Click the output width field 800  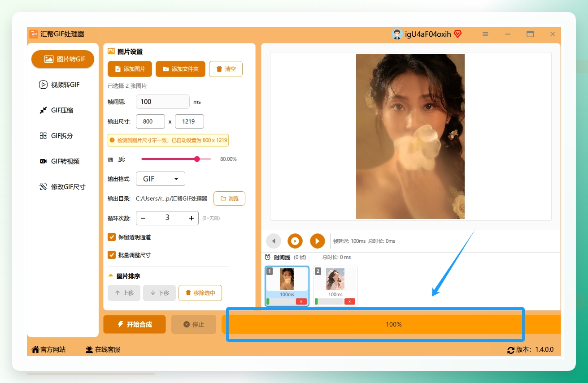tap(150, 121)
